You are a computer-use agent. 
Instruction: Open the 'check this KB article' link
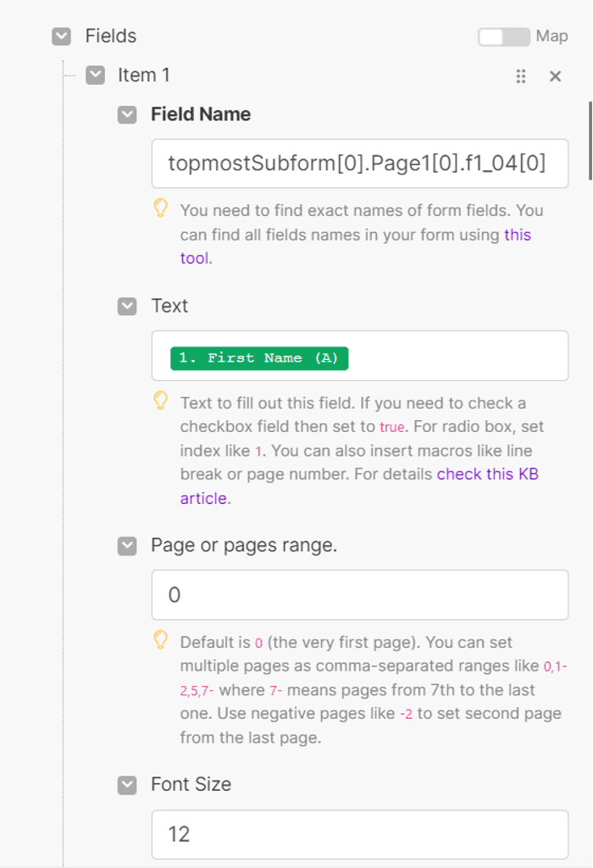coord(487,474)
